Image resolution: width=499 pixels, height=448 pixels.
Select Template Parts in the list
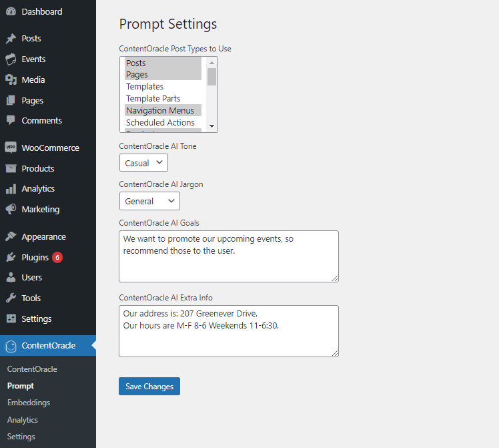tap(163, 99)
